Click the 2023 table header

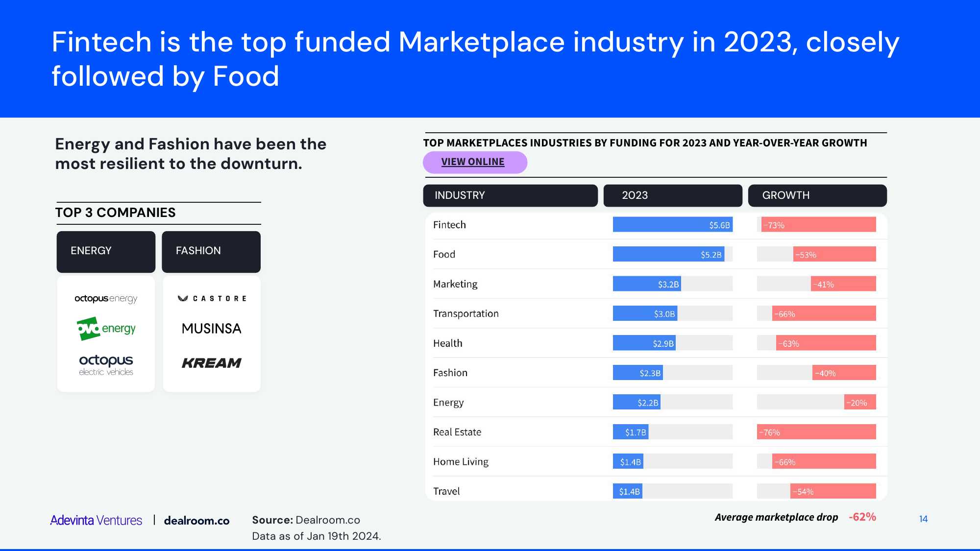pos(672,195)
